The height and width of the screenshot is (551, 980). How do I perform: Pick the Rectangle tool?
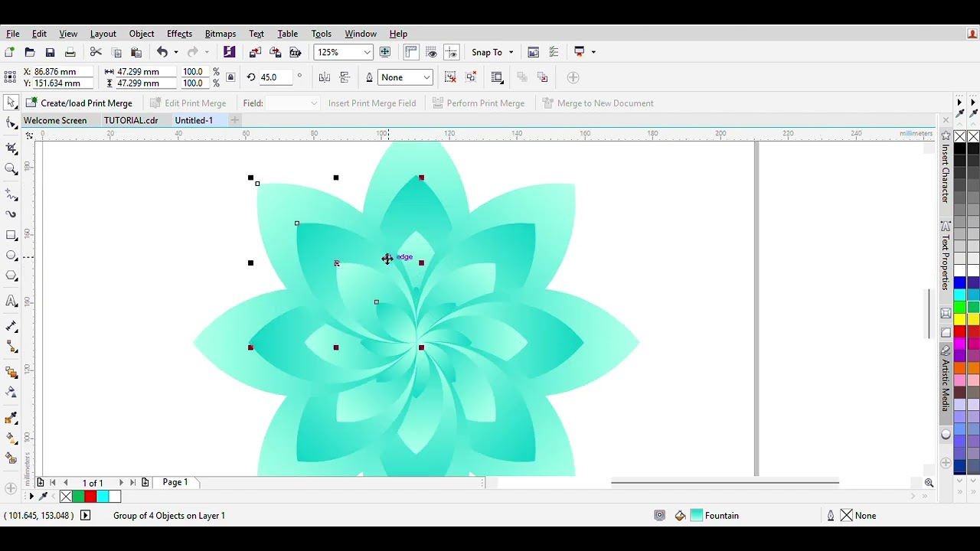(x=11, y=235)
